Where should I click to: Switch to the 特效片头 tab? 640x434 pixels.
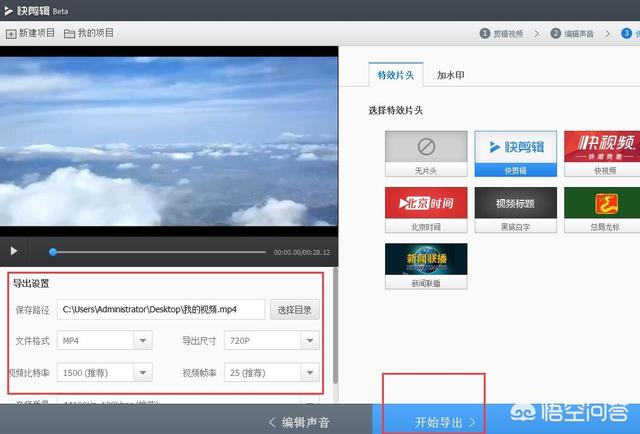coord(396,75)
